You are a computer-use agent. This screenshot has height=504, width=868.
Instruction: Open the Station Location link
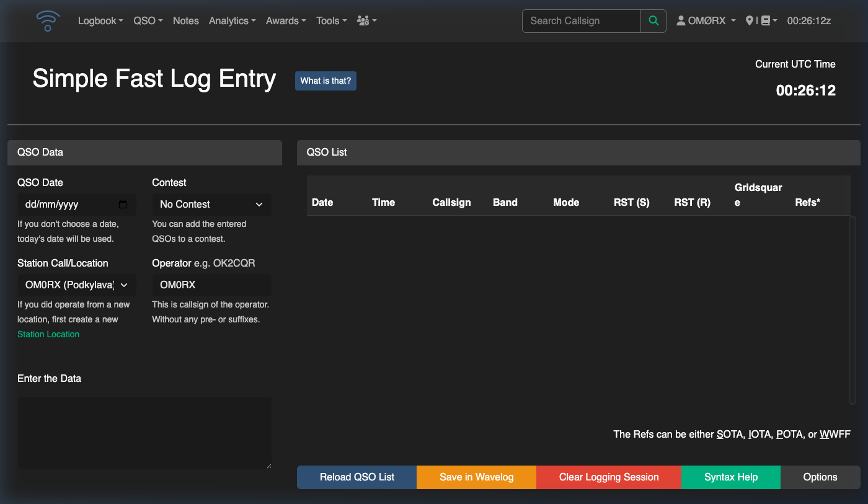(x=48, y=334)
